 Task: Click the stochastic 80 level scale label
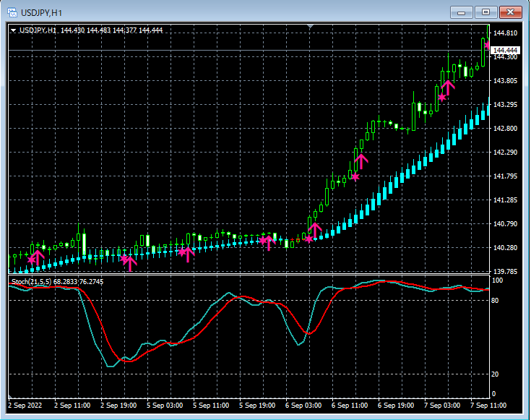pos(496,299)
